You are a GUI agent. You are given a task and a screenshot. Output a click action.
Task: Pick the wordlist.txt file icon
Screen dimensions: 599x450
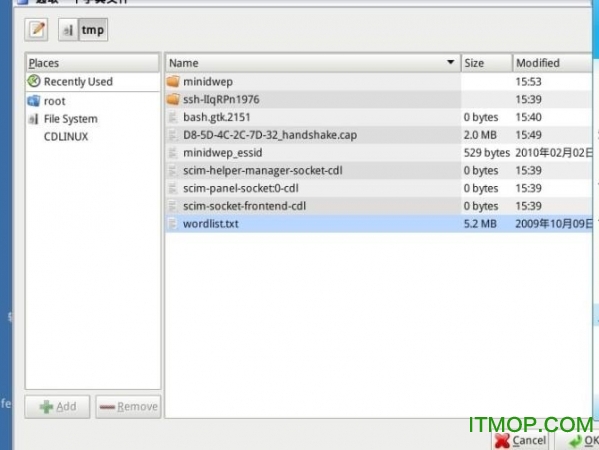point(173,223)
